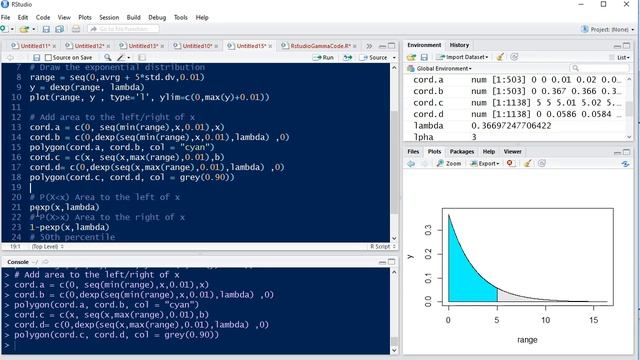The height and width of the screenshot is (360, 640).
Task: Save current document using main toolbar icon
Action: 46,29
